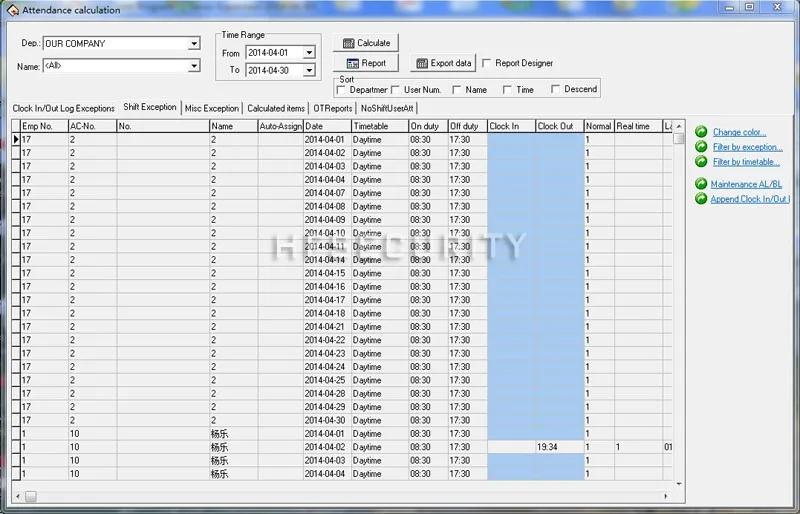Select the Shift Exception tab
The image size is (800, 514).
[x=150, y=107]
